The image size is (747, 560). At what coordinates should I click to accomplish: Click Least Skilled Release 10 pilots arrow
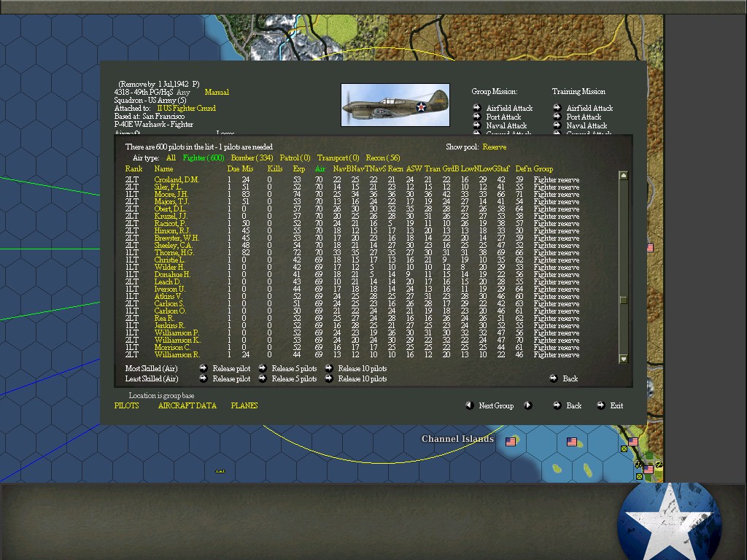pyautogui.click(x=329, y=378)
